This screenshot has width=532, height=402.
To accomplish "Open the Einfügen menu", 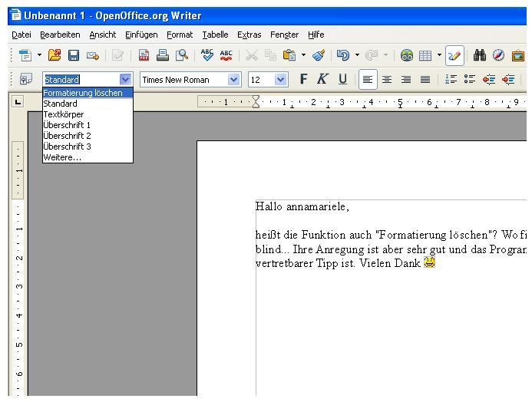I will 141,35.
